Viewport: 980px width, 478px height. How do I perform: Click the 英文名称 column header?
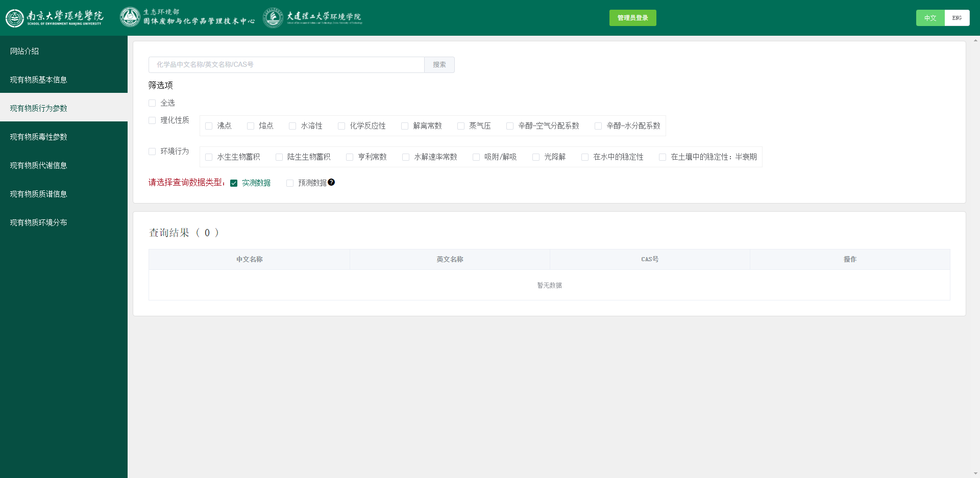point(450,259)
